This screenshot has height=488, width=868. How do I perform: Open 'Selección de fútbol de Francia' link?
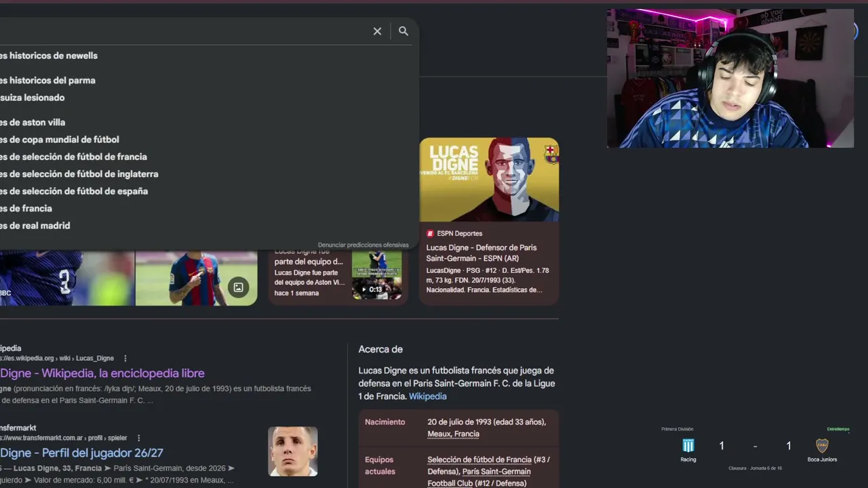point(479,460)
